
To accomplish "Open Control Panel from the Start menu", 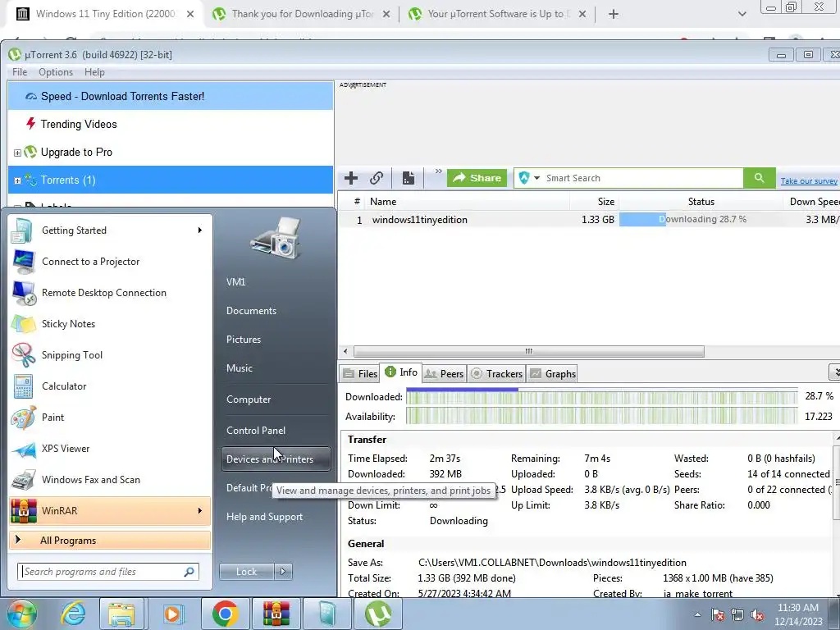I will [256, 430].
